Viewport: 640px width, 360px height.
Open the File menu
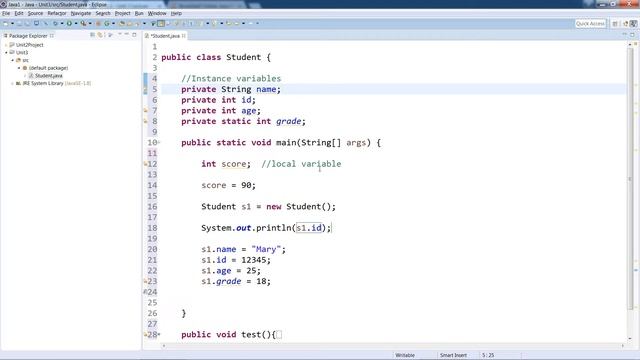6,13
